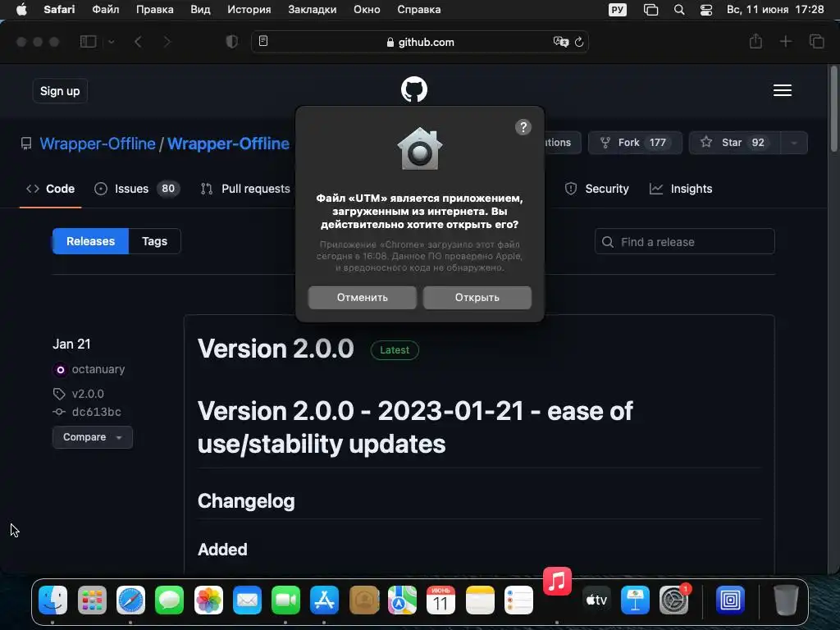Open the Файл menu
This screenshot has height=630, width=840.
[106, 10]
